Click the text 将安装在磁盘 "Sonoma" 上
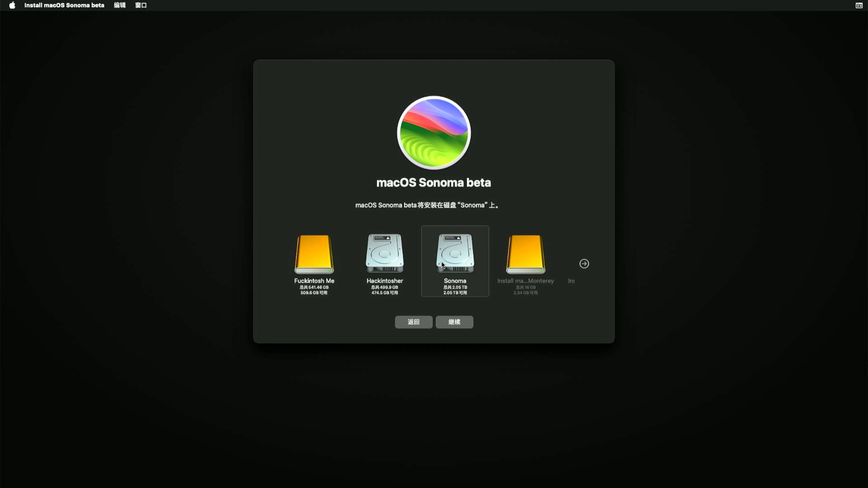The width and height of the screenshot is (868, 488). 458,205
